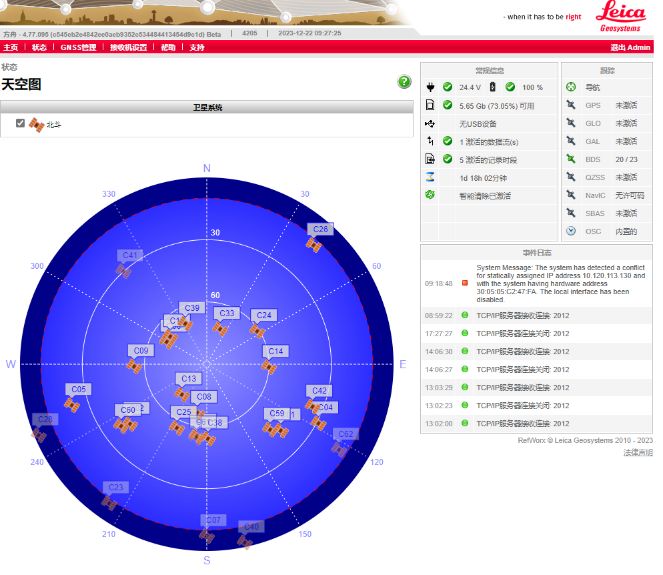The height and width of the screenshot is (575, 663).
Task: Click the 卫星系统 section header
Action: [207, 107]
